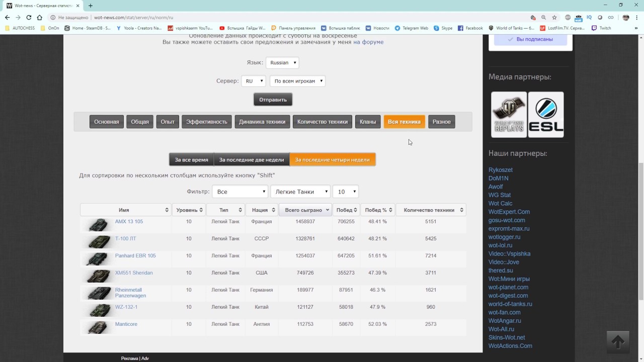Open the Rykoszet partner link
This screenshot has height=362, width=644.
tap(501, 170)
